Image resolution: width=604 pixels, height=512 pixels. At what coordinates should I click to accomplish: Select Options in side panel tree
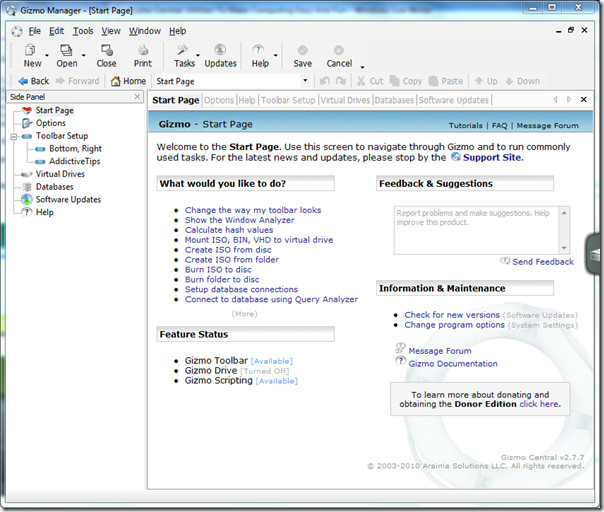pyautogui.click(x=50, y=123)
